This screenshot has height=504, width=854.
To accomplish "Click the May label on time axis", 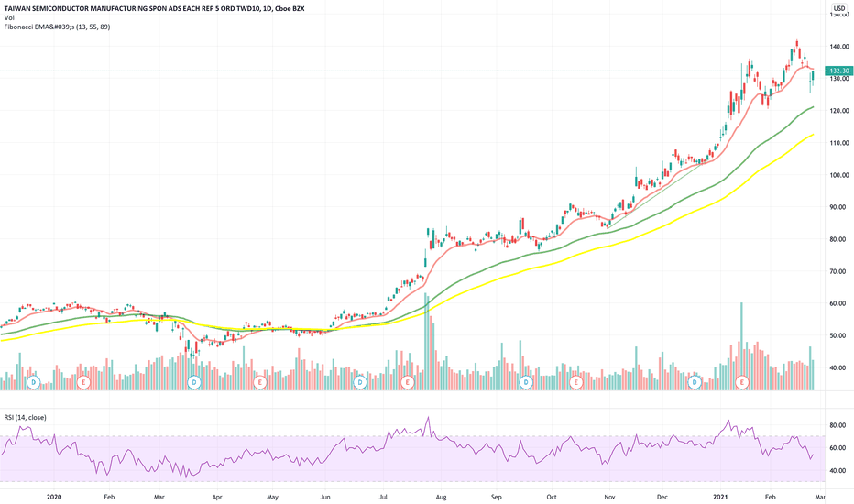I will [x=272, y=497].
